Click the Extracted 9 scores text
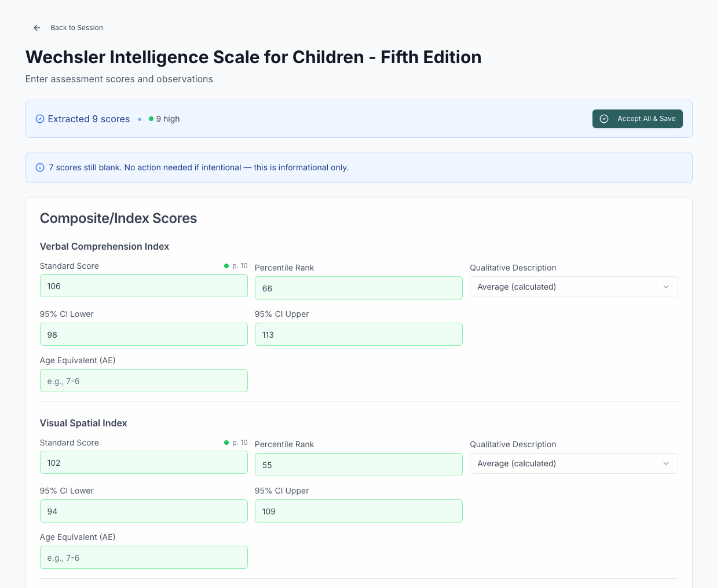 [89, 119]
